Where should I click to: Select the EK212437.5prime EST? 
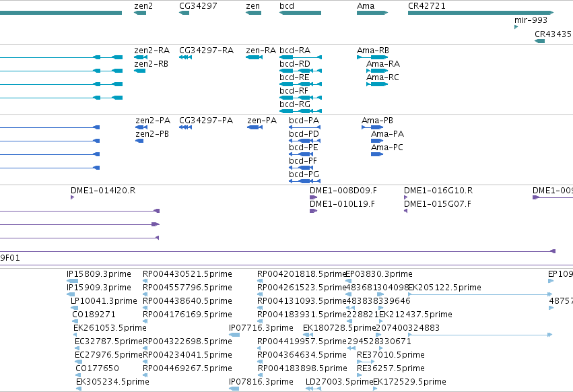381,321
